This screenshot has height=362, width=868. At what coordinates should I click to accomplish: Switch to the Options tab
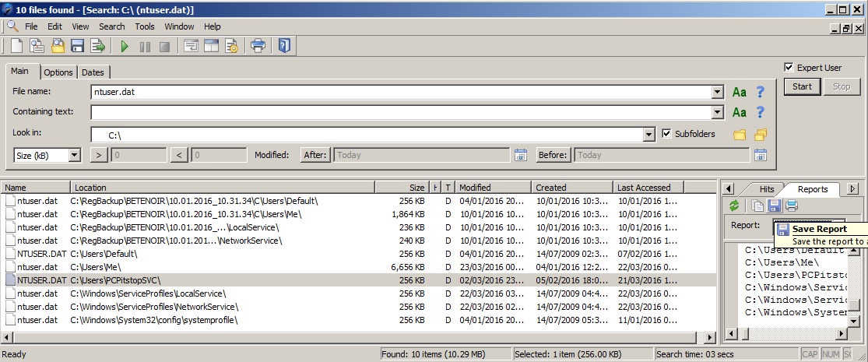point(58,72)
